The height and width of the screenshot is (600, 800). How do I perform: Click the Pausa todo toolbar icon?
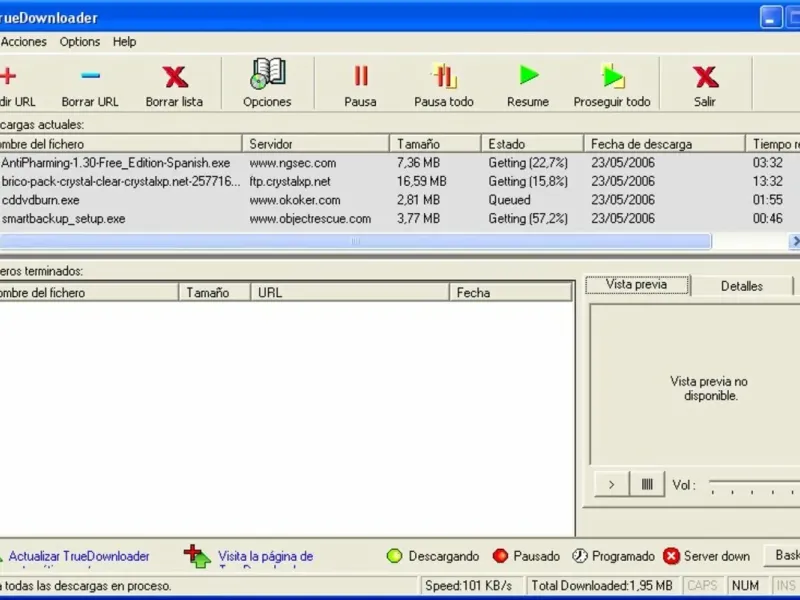pyautogui.click(x=444, y=76)
